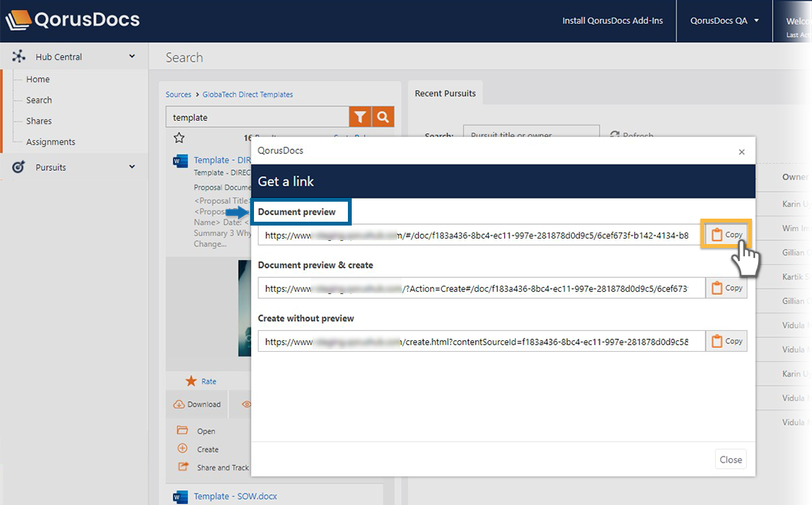
Task: Click the orange Rate star icon
Action: (x=191, y=381)
